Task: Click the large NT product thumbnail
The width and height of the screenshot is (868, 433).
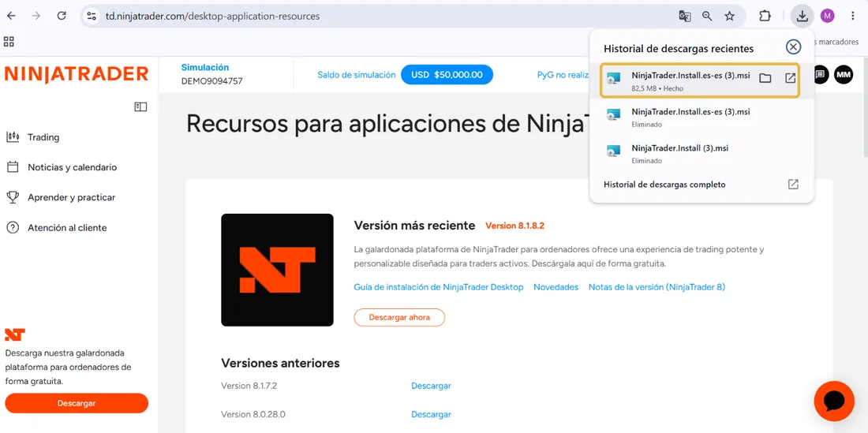Action: pos(277,270)
